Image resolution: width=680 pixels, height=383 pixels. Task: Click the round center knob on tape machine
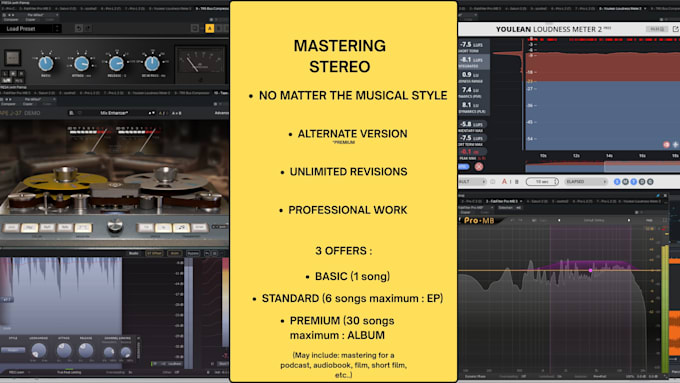click(115, 225)
